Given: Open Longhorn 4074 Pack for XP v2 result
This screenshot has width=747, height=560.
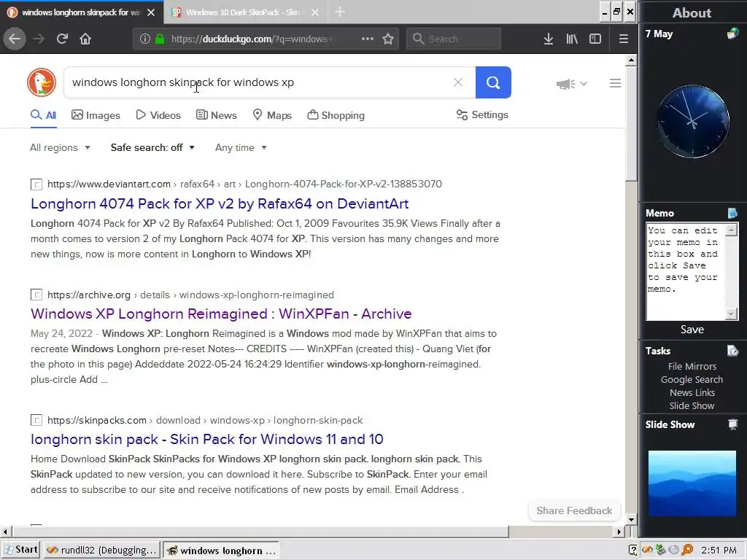Looking at the screenshot, I should 220,204.
